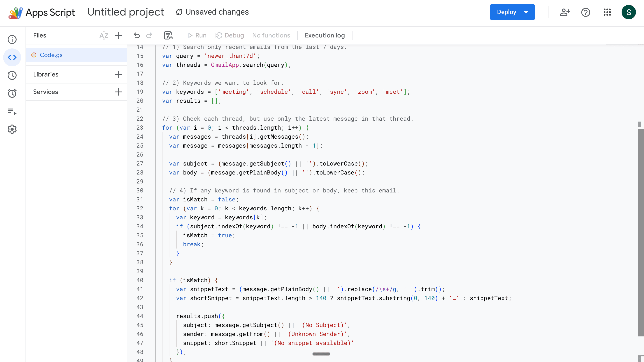Open Project Settings gear icon
This screenshot has width=644, height=362.
point(12,129)
